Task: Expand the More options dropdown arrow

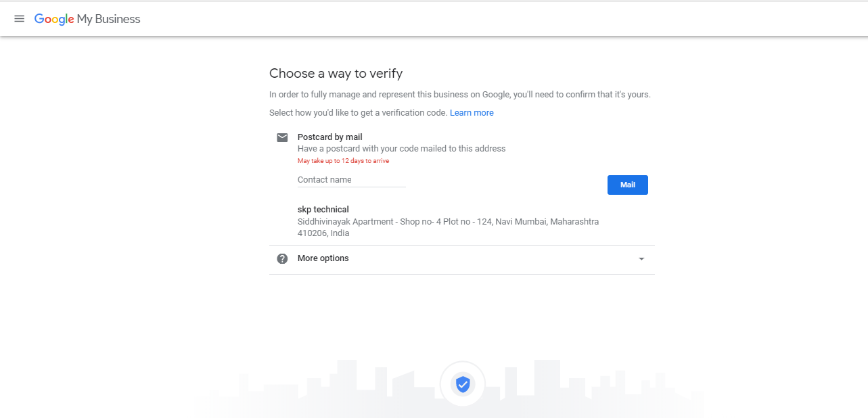Action: (641, 259)
